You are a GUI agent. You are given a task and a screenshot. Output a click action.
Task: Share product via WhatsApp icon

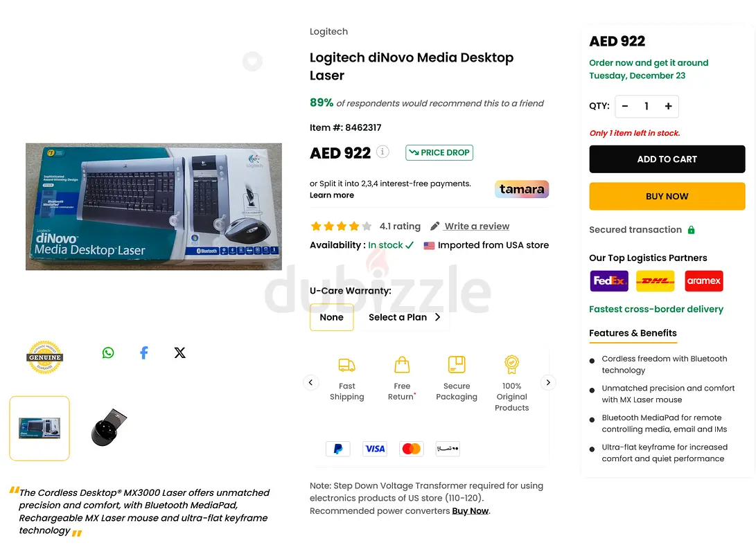pyautogui.click(x=108, y=352)
